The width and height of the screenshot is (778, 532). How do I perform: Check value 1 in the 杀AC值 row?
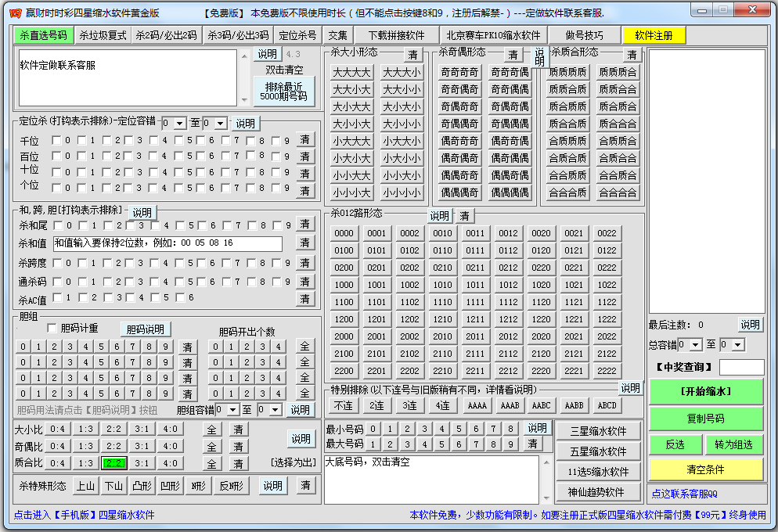click(x=56, y=297)
